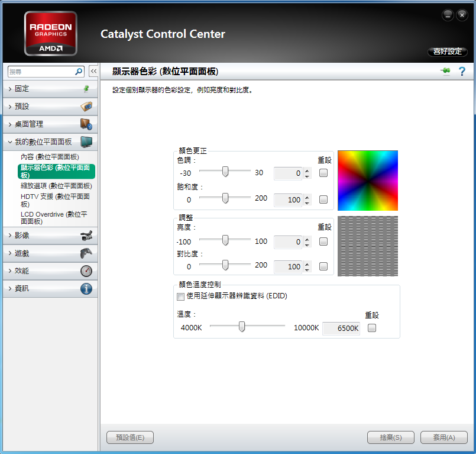This screenshot has height=454, width=476.
Task: Close the Catalyst Control Center window
Action: click(462, 15)
